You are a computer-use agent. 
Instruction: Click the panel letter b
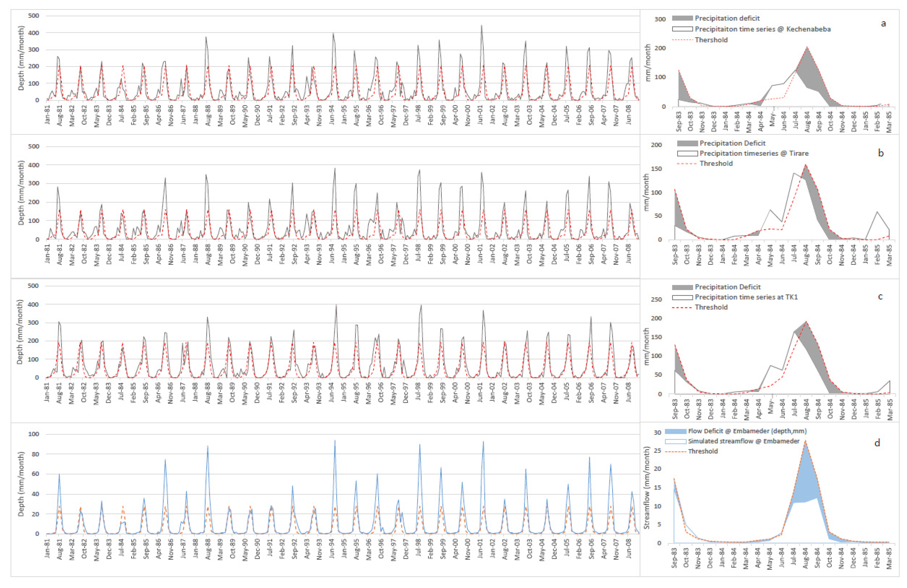click(881, 153)
